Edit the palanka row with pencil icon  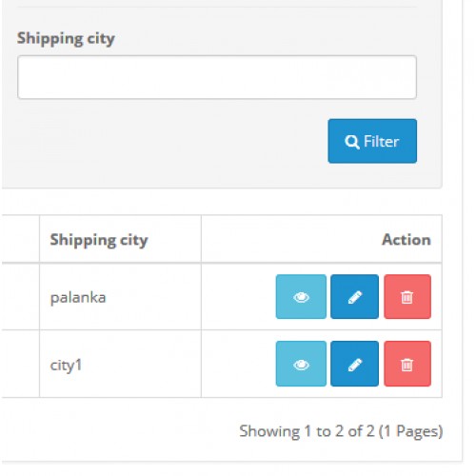(354, 296)
